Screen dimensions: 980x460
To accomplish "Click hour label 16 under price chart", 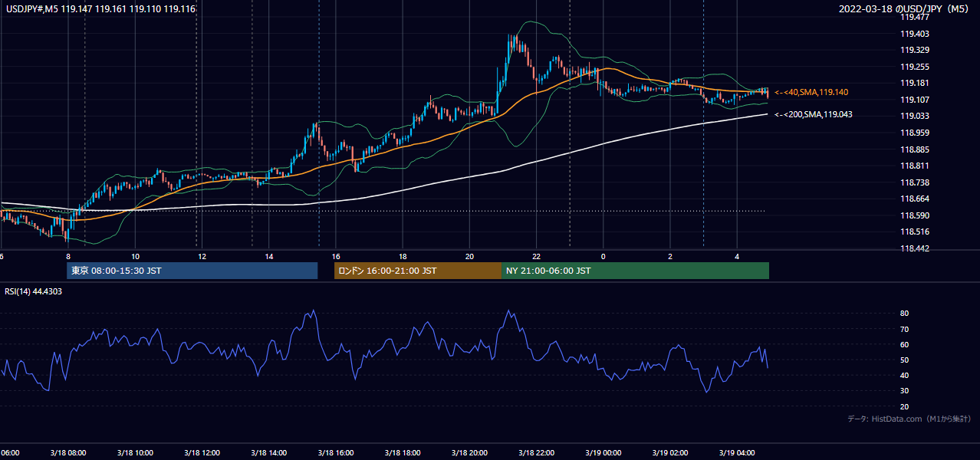I will point(335,256).
